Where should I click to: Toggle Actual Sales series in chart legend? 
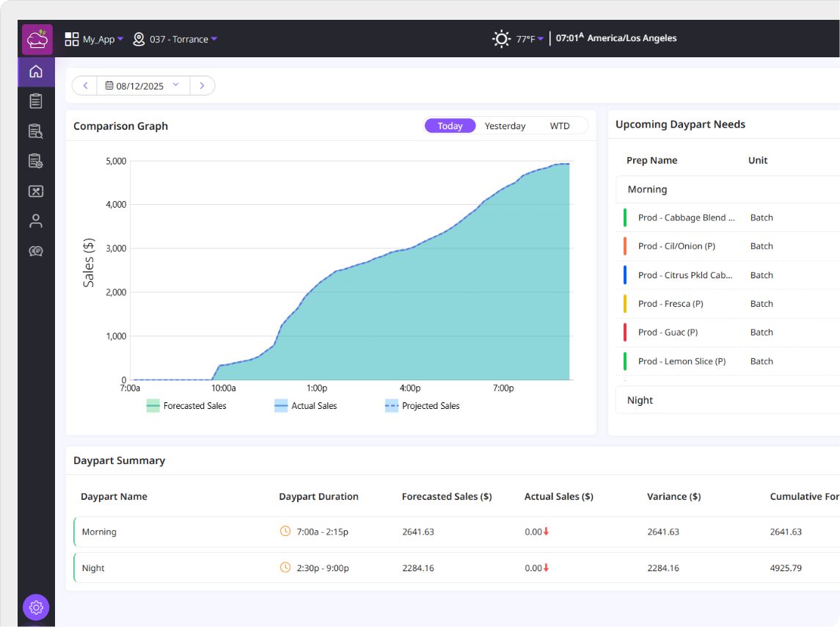pyautogui.click(x=305, y=406)
